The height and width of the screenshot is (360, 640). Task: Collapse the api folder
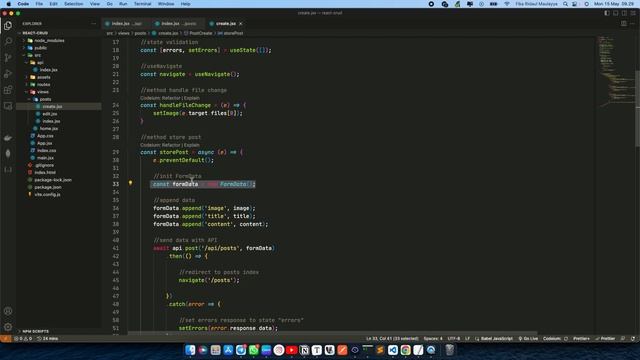click(40, 62)
